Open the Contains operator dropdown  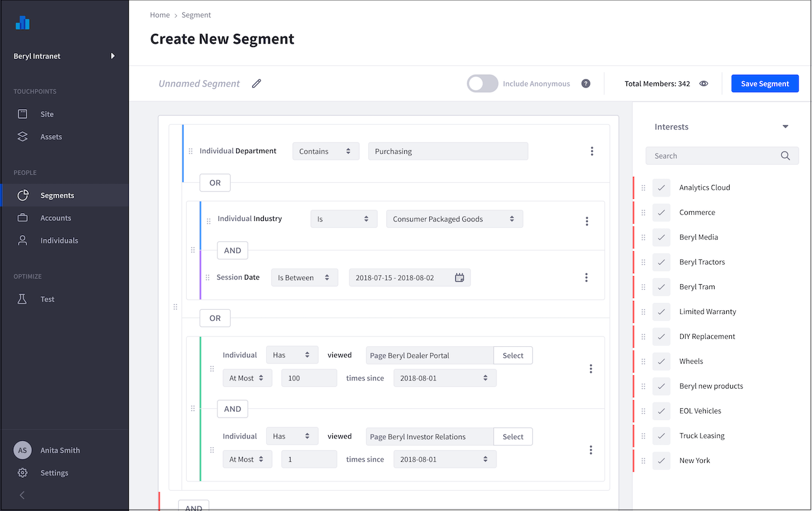325,151
